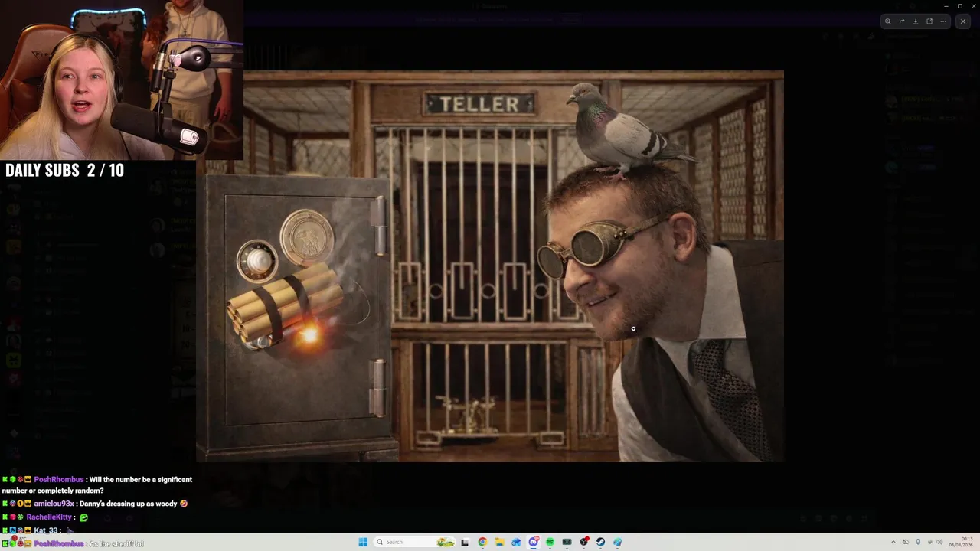The height and width of the screenshot is (551, 980).
Task: Click the RachelleKitty username in chat
Action: (x=49, y=517)
